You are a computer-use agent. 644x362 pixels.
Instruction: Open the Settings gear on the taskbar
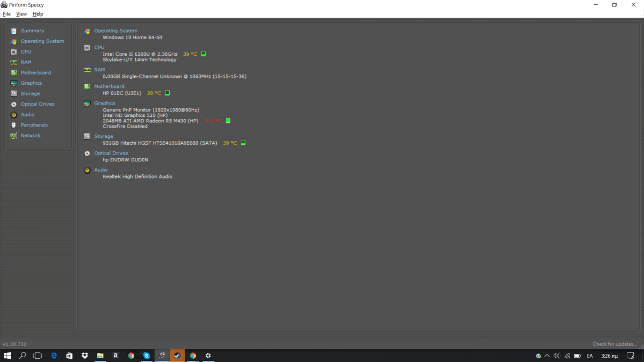(208, 356)
